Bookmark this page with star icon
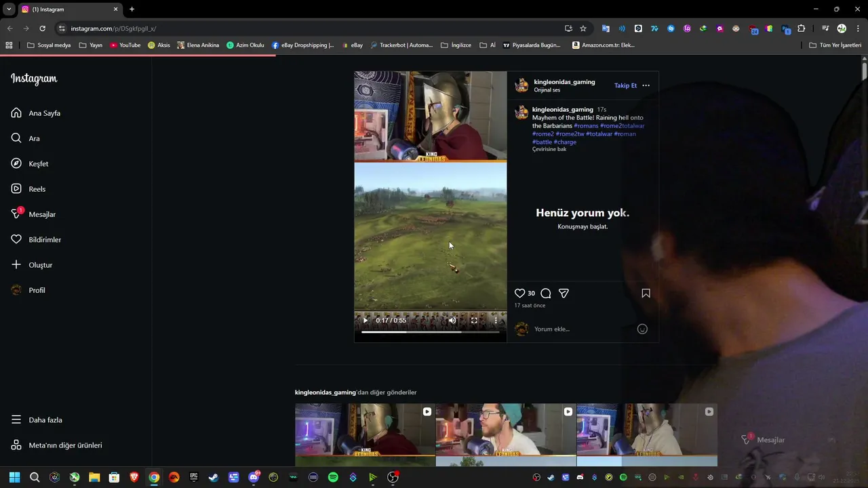 pyautogui.click(x=583, y=28)
